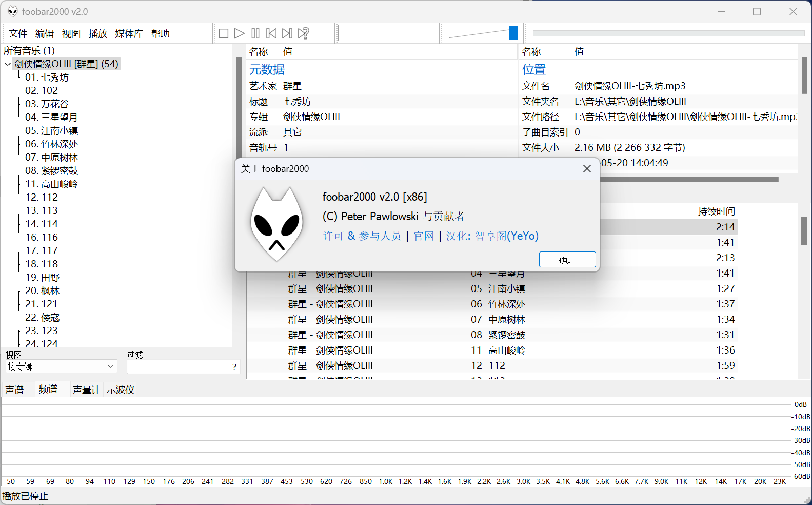Select track 08. 紧锣密鼓 in tree

51,171
